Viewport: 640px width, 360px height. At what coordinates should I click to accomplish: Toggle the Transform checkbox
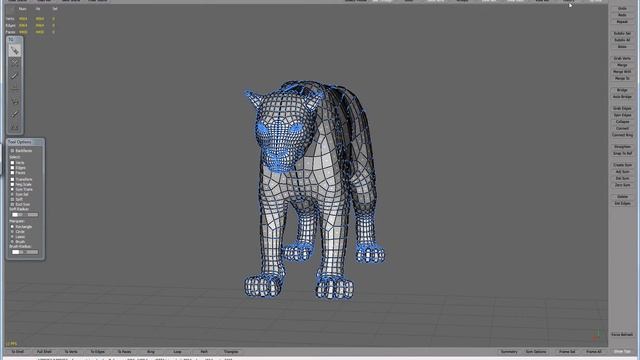click(x=12, y=180)
